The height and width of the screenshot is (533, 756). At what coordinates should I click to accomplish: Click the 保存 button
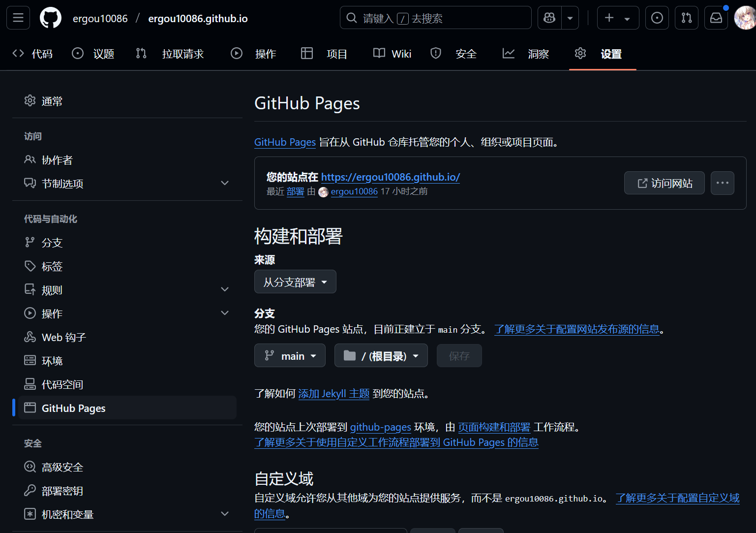pyautogui.click(x=459, y=356)
